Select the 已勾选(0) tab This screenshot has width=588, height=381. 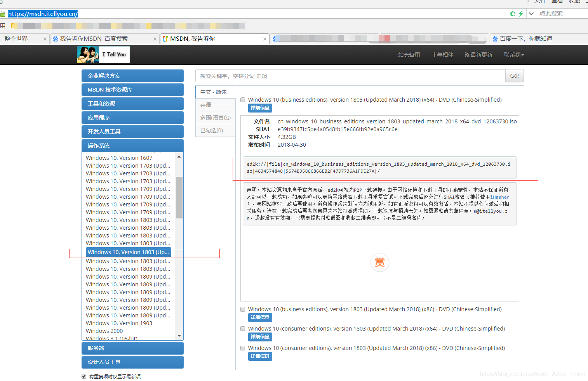[216, 130]
